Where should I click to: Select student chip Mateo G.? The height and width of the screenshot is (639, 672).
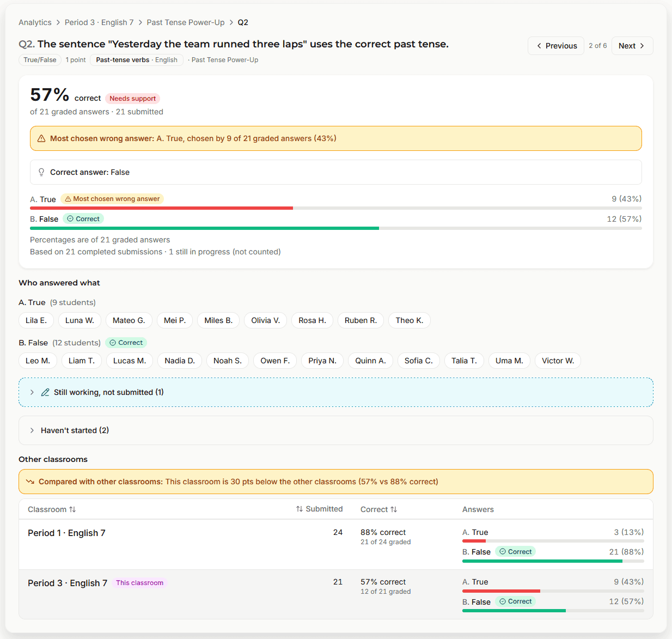pyautogui.click(x=129, y=320)
